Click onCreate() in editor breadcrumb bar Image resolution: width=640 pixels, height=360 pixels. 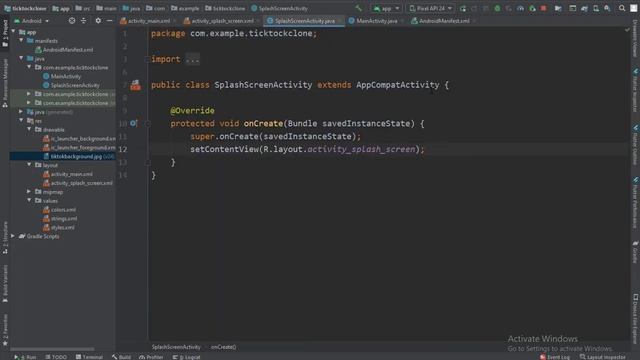click(223, 347)
